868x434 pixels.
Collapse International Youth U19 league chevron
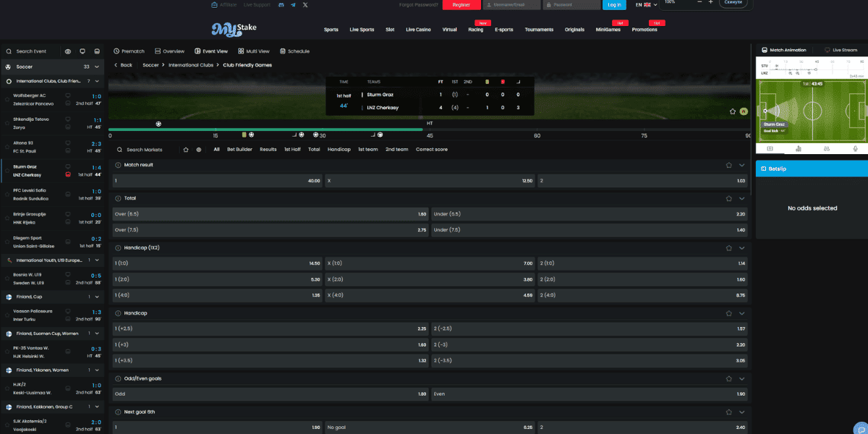click(98, 260)
